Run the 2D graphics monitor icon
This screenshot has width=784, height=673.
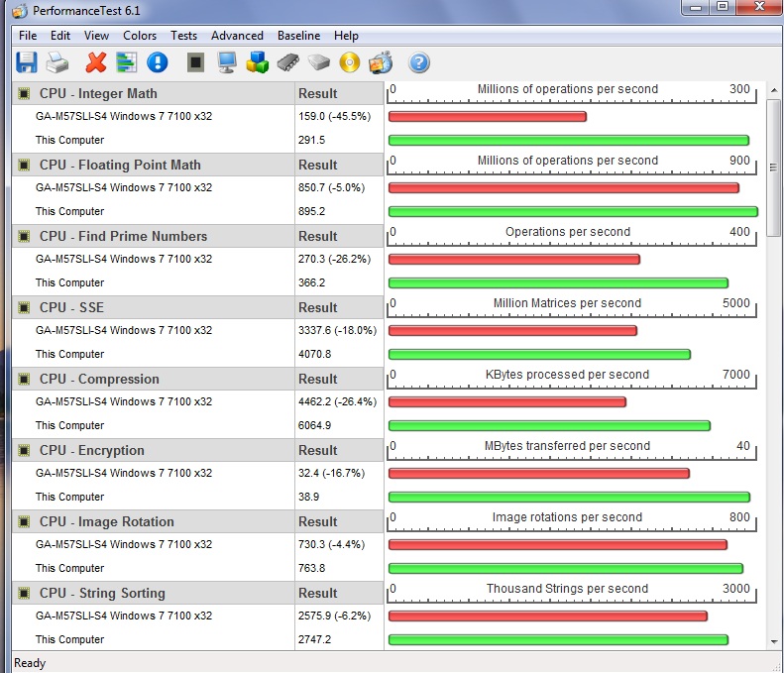click(x=227, y=63)
